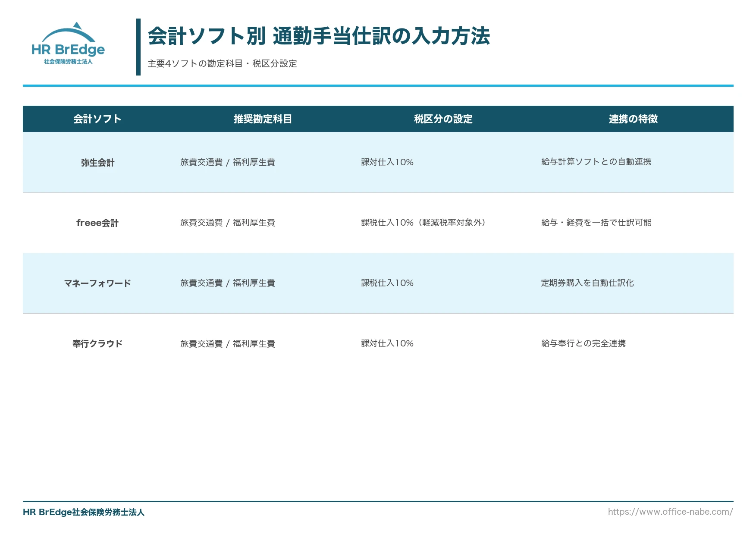Click 定期券購入を自動仕訳化 text
The width and height of the screenshot is (756, 535).
coord(587,283)
